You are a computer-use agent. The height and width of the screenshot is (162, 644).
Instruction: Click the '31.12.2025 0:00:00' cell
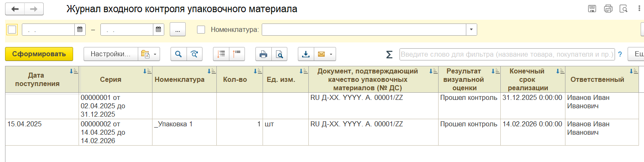click(x=533, y=106)
